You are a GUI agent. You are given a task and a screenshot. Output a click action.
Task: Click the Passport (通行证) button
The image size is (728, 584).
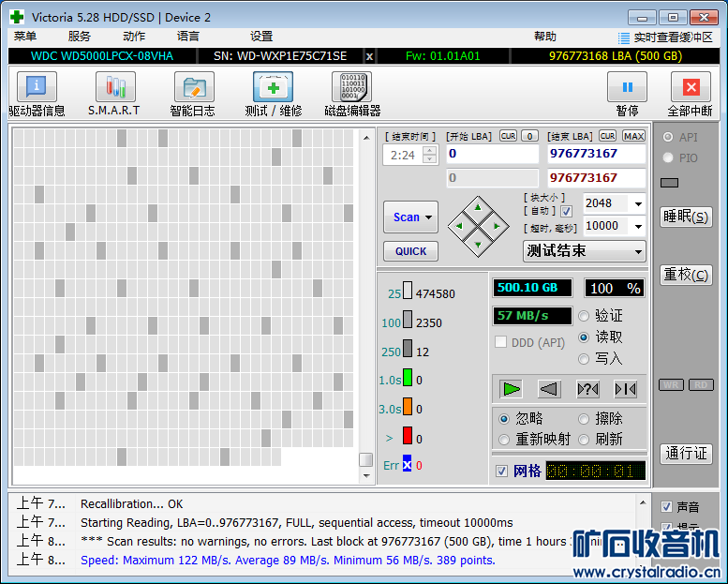click(686, 453)
